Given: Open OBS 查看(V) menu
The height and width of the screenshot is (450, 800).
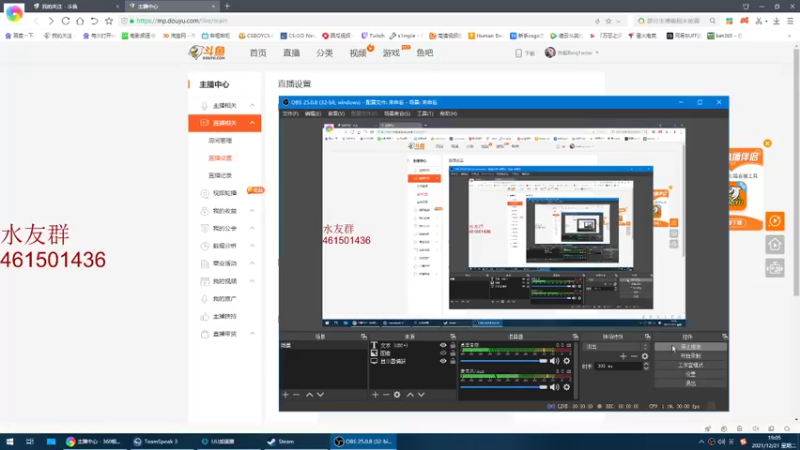Looking at the screenshot, I should 336,113.
